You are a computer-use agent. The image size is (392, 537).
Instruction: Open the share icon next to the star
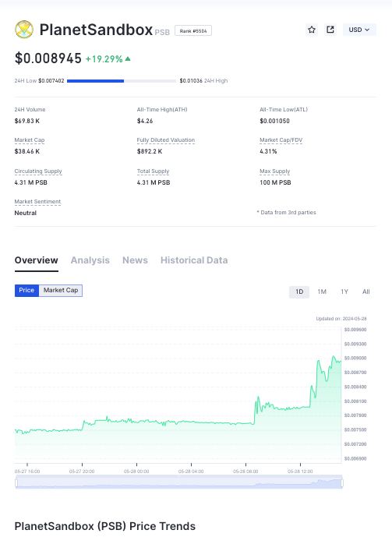click(330, 30)
